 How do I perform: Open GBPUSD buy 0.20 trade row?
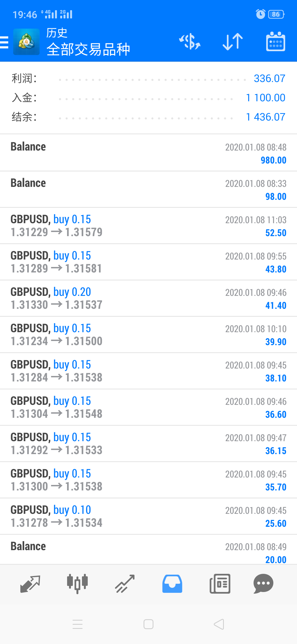click(148, 298)
